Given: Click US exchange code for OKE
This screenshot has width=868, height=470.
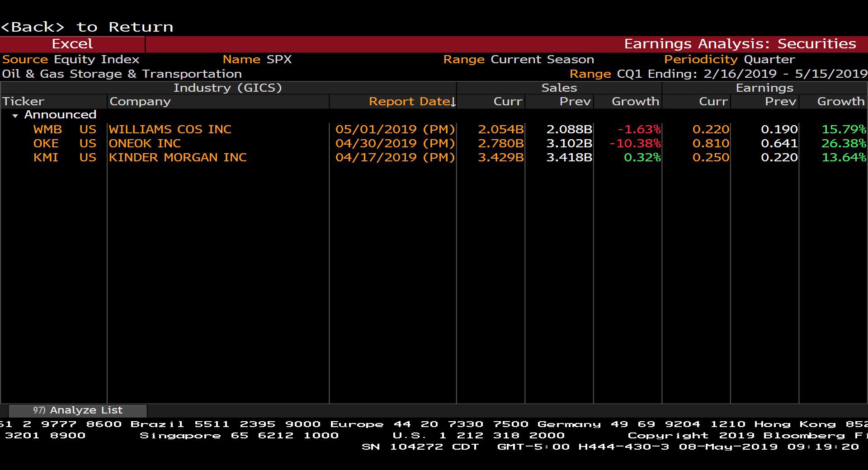Looking at the screenshot, I should coord(88,143).
